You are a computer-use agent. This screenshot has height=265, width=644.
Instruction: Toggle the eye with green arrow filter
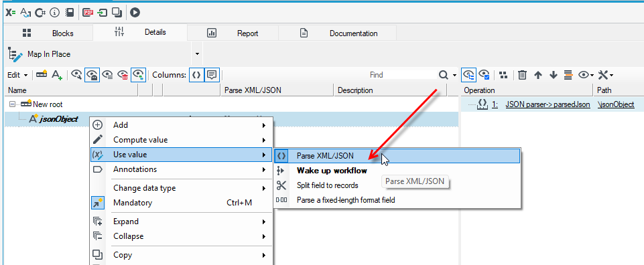point(139,75)
